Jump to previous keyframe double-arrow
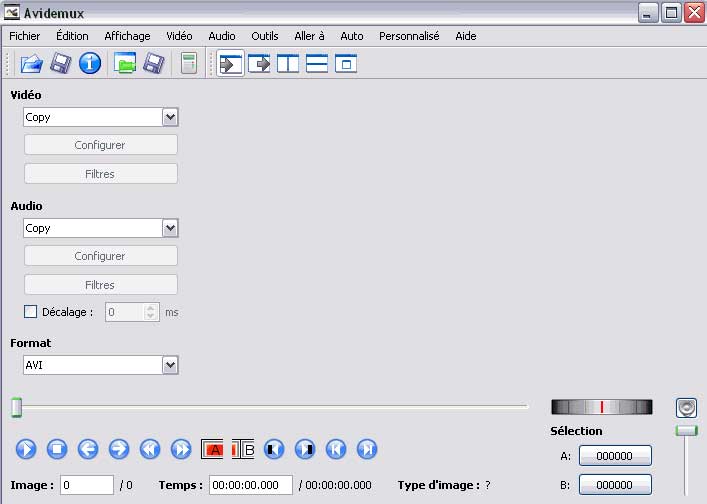Screen dimensions: 707x504 (x=150, y=449)
